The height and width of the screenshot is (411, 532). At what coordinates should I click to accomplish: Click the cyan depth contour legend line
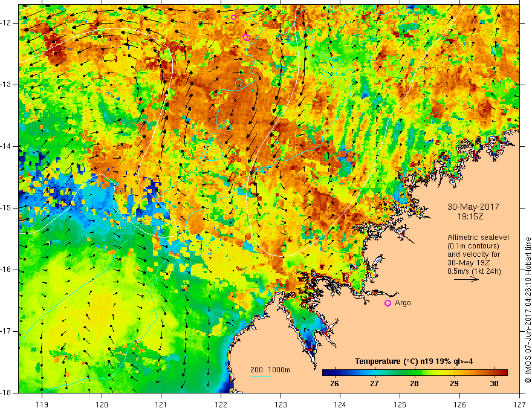pos(260,376)
